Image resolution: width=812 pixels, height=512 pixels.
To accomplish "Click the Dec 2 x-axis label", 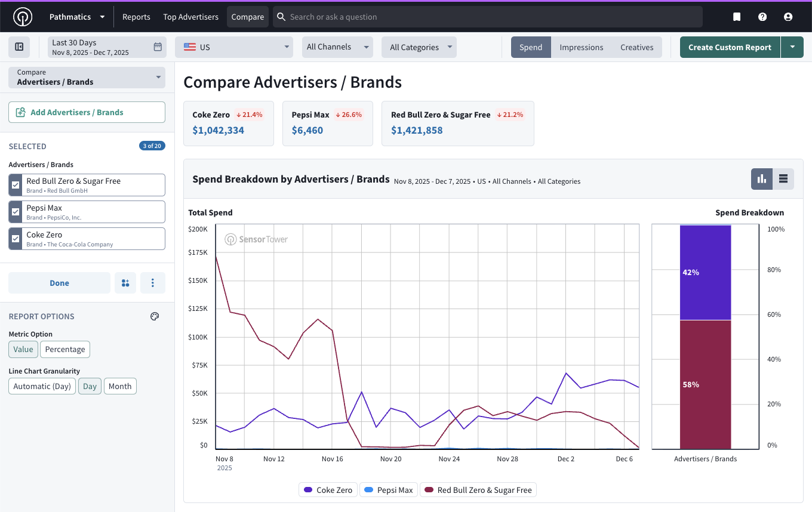I will coord(566,459).
